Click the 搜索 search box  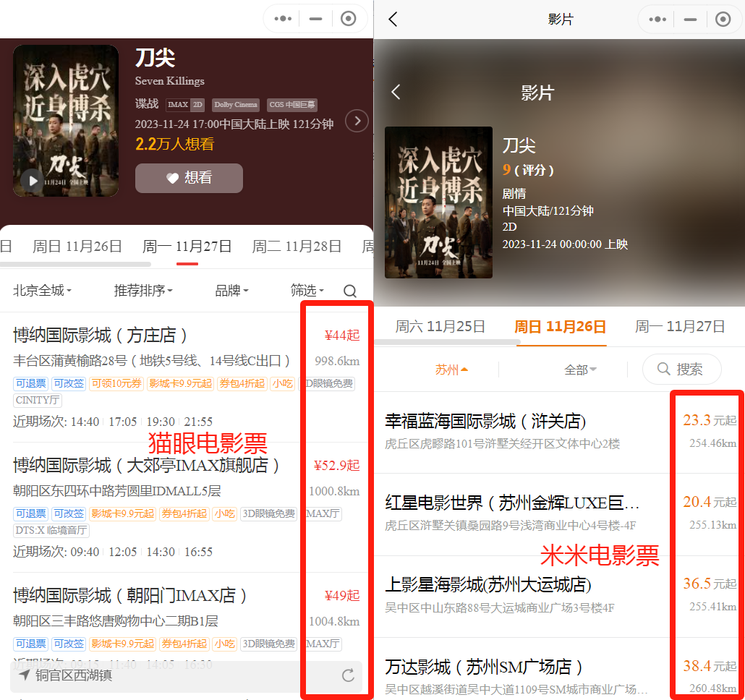point(681,370)
